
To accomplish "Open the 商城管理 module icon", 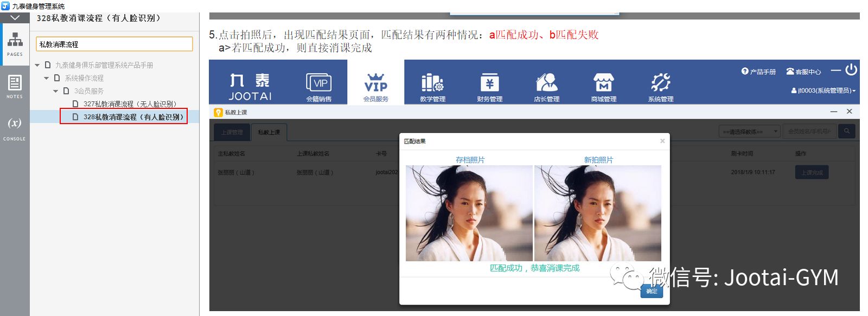I will [604, 87].
